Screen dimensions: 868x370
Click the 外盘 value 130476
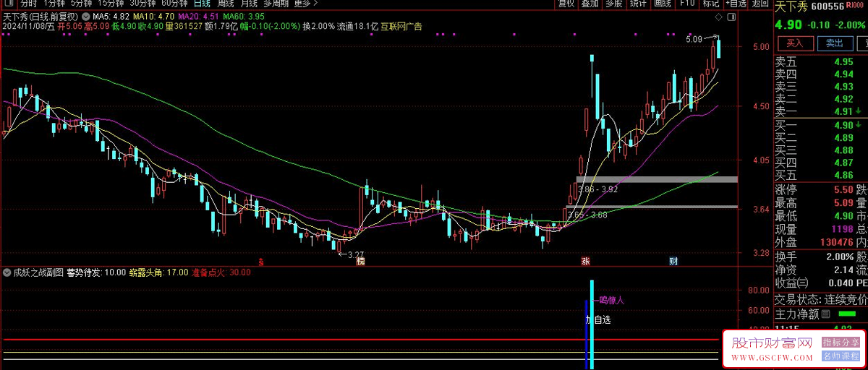coord(836,243)
